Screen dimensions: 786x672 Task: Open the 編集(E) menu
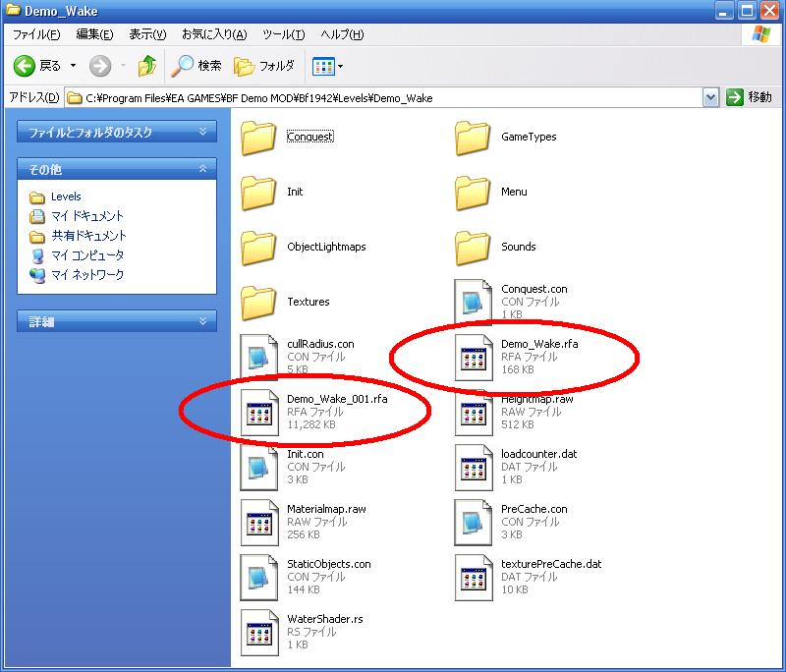tap(94, 34)
